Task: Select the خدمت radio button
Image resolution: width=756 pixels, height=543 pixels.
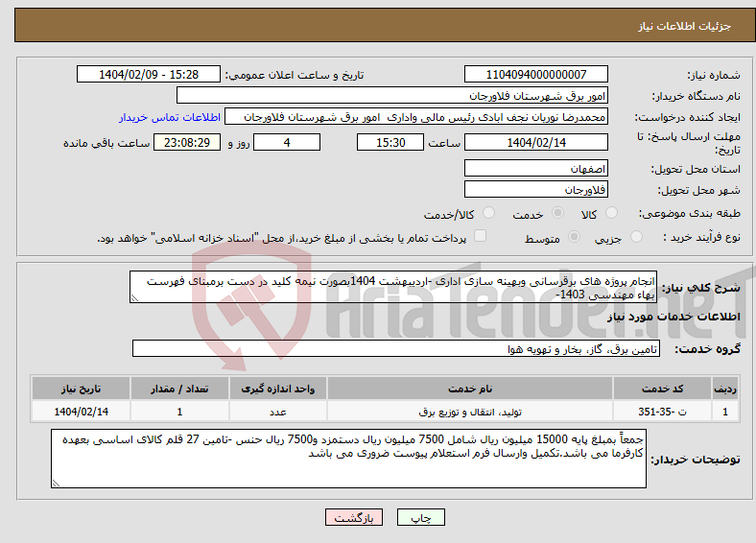Action: pos(557,213)
